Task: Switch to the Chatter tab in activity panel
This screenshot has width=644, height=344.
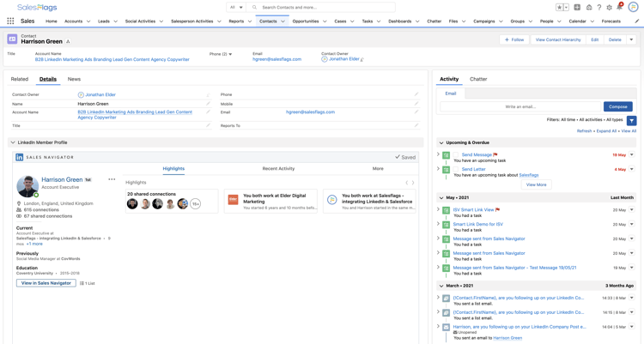Action: pos(478,79)
